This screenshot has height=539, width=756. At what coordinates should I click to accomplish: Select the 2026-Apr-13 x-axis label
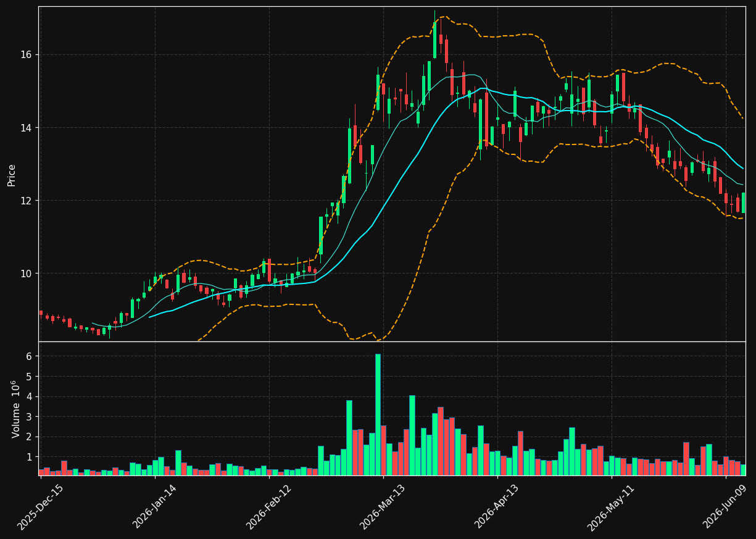[497, 507]
